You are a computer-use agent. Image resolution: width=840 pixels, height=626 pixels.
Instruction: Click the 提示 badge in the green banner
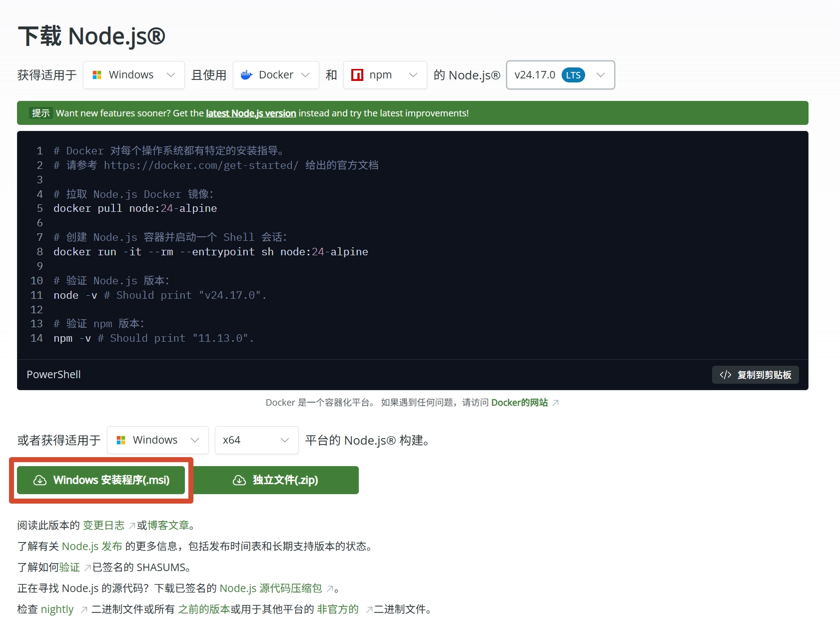pos(40,113)
